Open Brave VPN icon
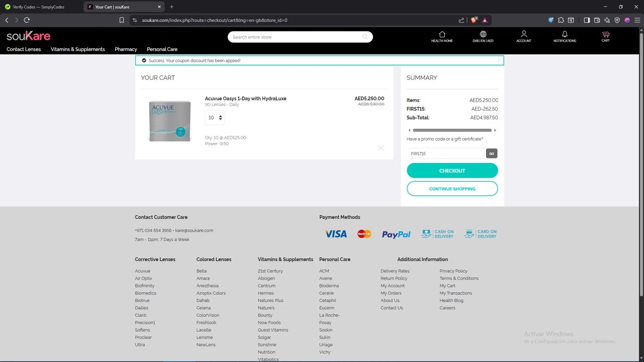 [x=617, y=20]
